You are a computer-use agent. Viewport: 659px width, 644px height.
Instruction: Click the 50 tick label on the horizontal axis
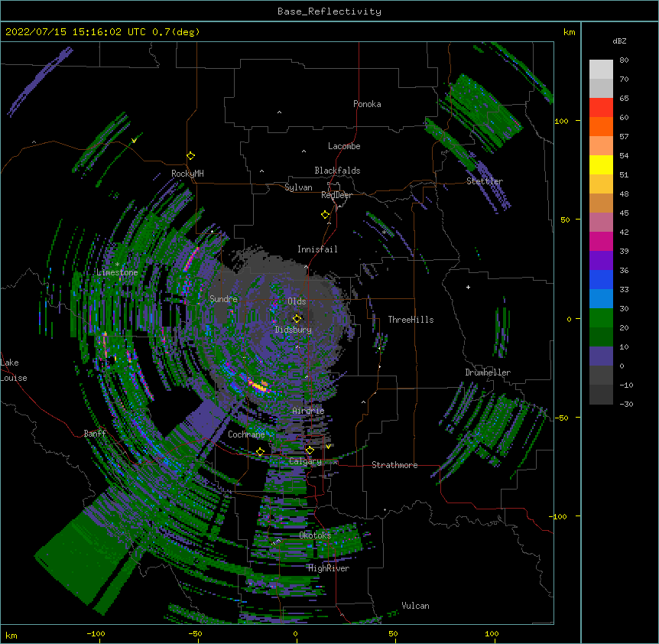pyautogui.click(x=393, y=634)
